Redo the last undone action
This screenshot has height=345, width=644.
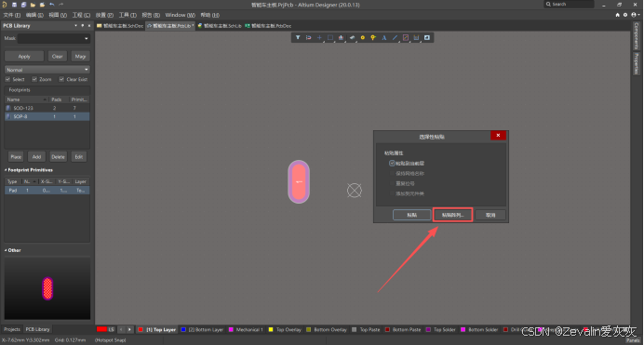61,5
